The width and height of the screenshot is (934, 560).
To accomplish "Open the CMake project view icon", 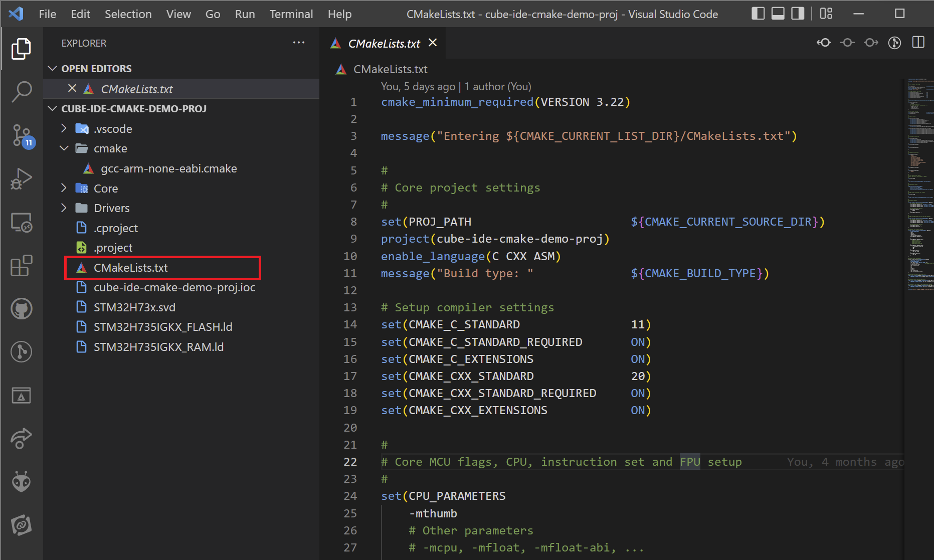I will tap(21, 396).
